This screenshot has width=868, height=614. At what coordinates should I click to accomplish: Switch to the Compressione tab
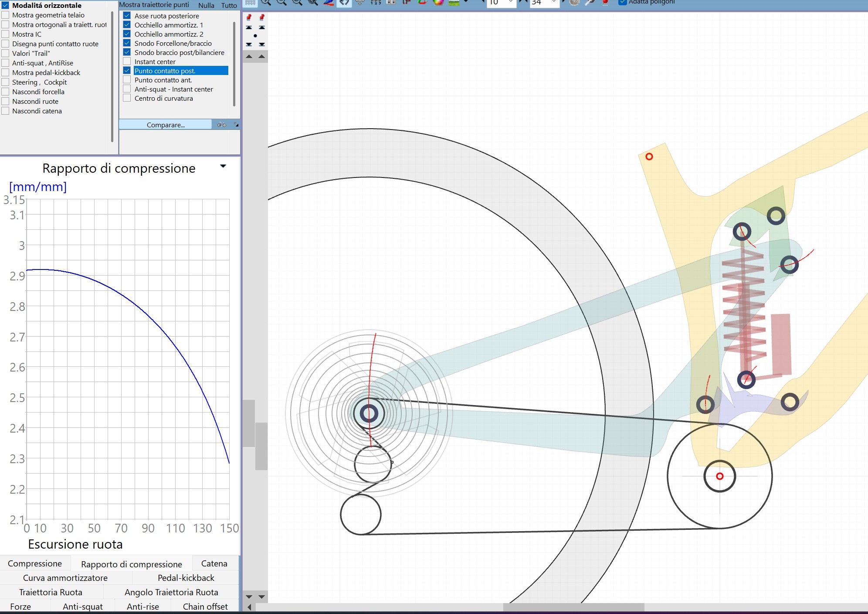point(35,563)
